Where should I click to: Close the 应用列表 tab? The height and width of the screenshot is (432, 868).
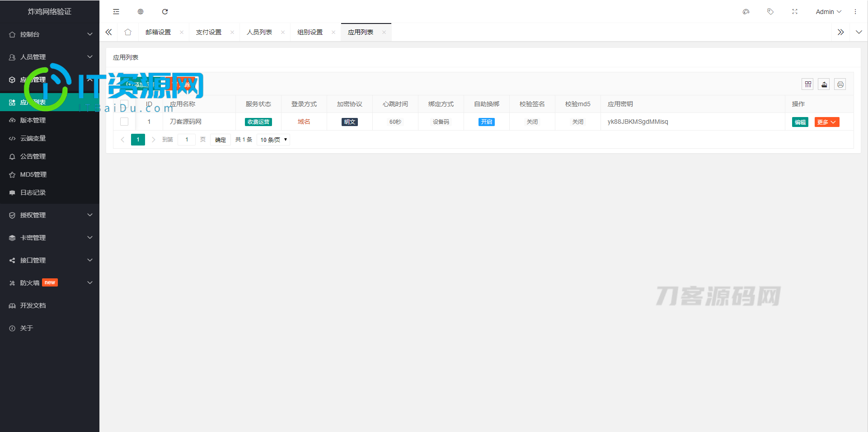click(x=384, y=32)
